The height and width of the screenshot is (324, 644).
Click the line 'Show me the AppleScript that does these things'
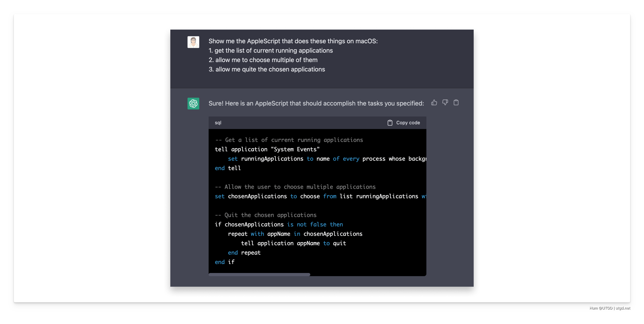pos(293,41)
